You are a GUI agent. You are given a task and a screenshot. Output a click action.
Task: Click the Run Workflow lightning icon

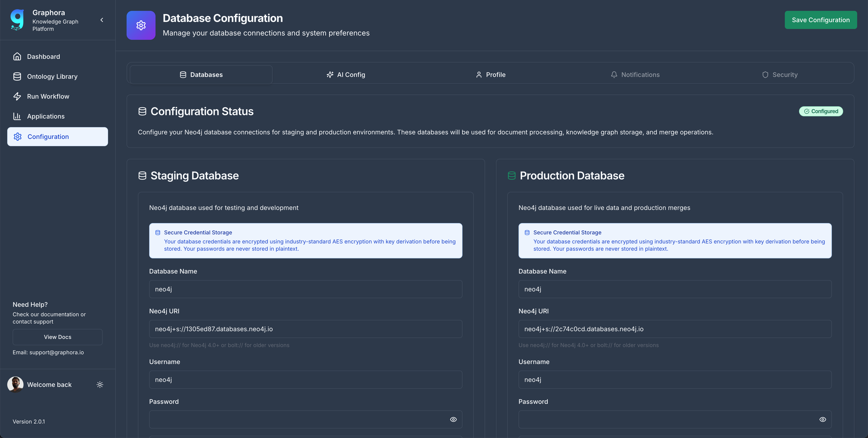coord(17,96)
